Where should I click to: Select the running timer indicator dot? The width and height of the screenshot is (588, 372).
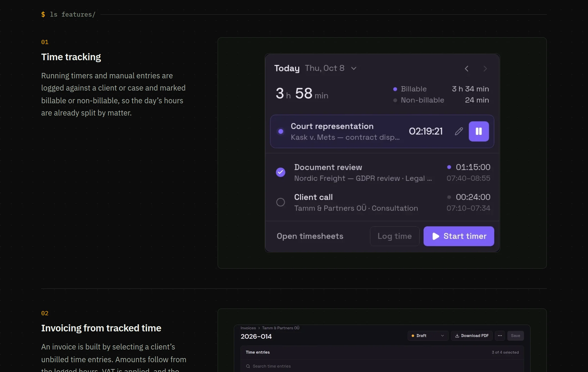[x=281, y=132]
